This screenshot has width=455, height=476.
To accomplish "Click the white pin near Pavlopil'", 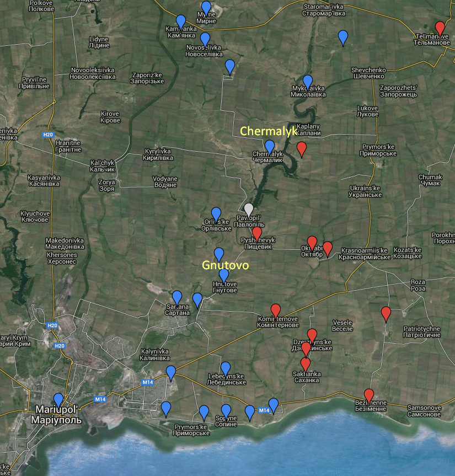I will point(249,210).
